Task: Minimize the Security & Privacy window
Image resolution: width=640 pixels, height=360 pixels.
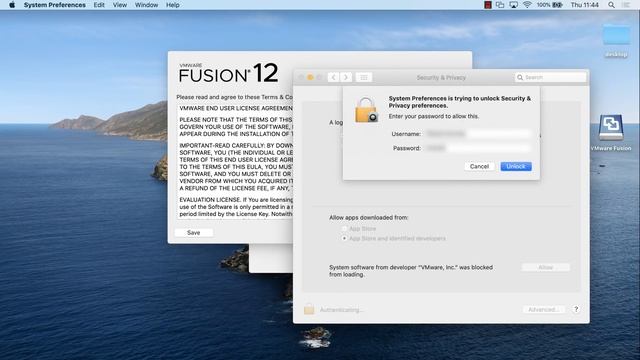Action: [x=310, y=77]
